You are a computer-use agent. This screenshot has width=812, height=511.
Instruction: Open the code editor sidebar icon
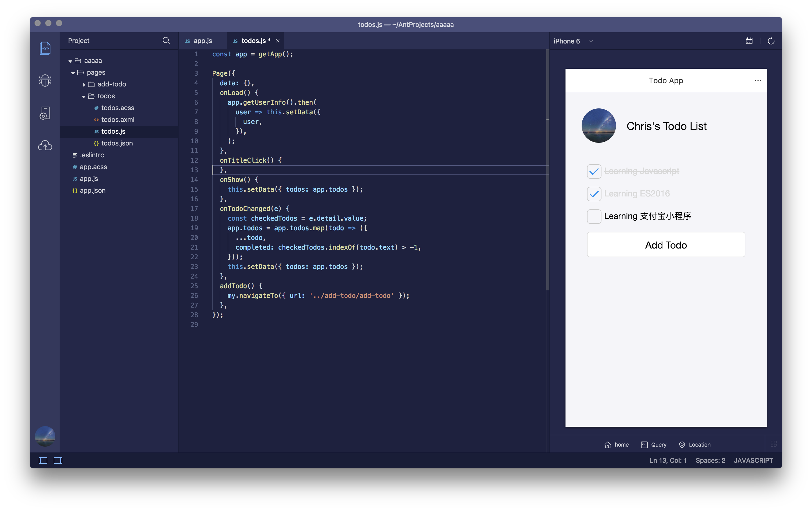pyautogui.click(x=45, y=48)
